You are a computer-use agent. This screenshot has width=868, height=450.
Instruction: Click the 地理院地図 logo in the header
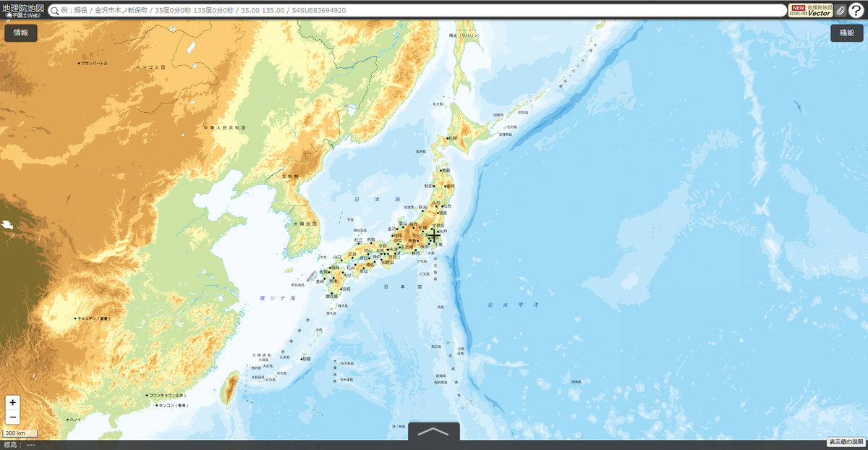(x=23, y=10)
